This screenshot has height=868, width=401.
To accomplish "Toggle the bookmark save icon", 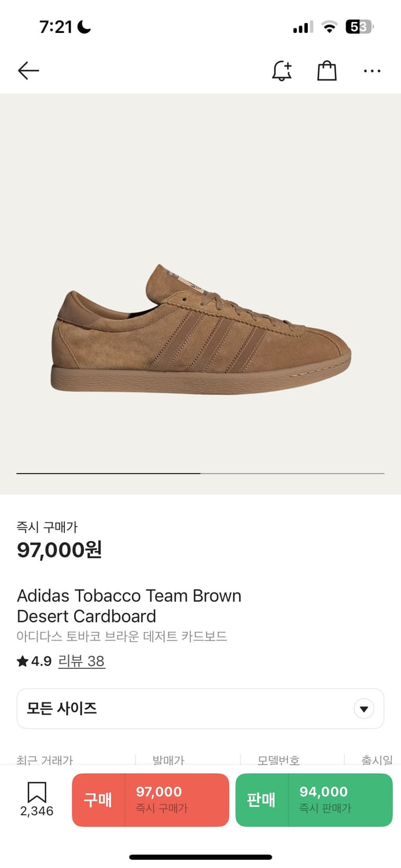I will (x=36, y=793).
